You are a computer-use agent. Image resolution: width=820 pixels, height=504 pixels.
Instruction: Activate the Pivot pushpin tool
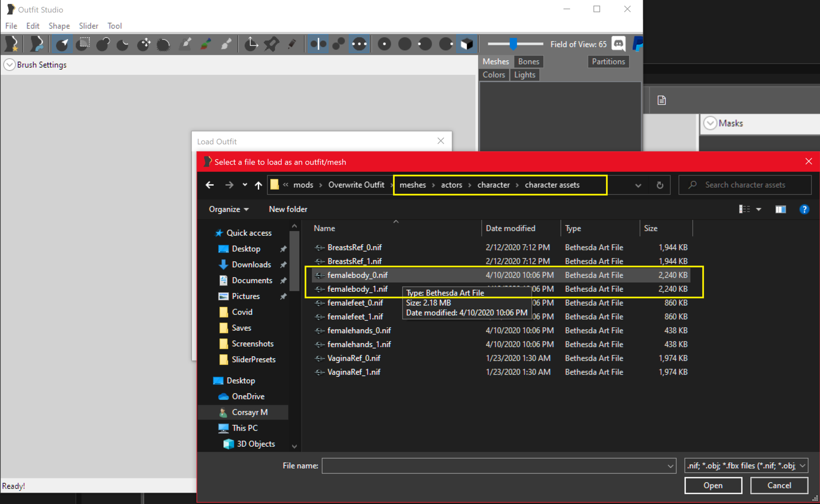pyautogui.click(x=271, y=44)
